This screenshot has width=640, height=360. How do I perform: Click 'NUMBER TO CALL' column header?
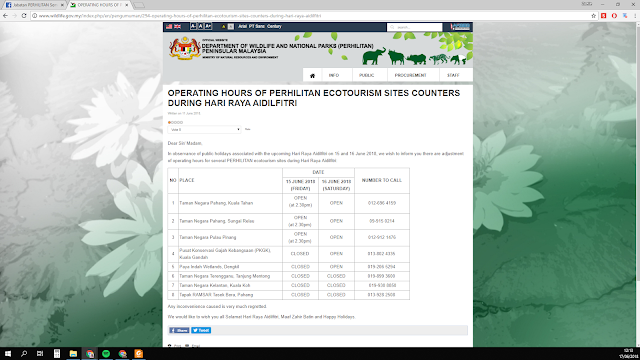pyautogui.click(x=382, y=180)
